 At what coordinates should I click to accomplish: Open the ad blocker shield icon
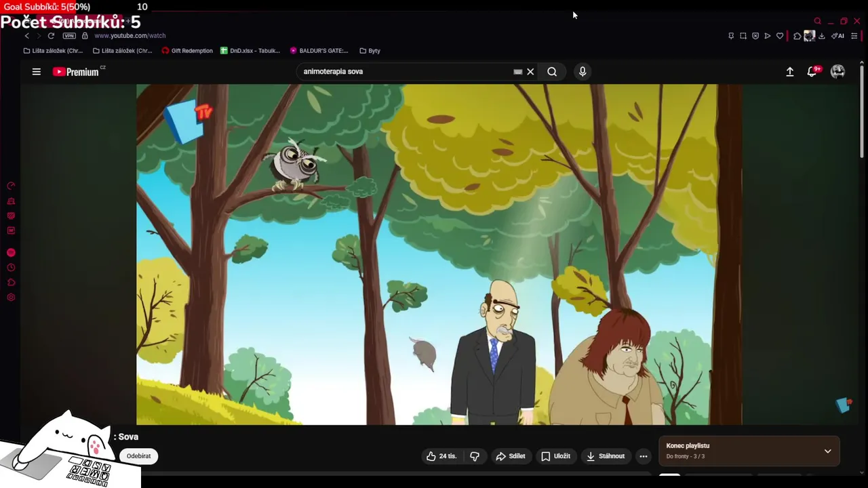click(755, 36)
